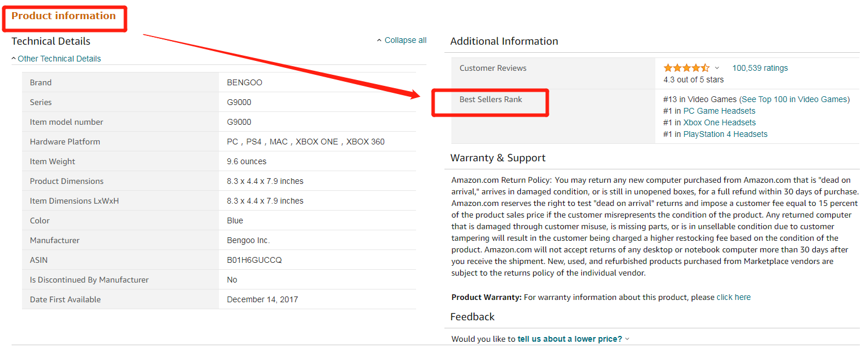Click the Customer Reviews row label
The image size is (868, 351).
pyautogui.click(x=493, y=68)
